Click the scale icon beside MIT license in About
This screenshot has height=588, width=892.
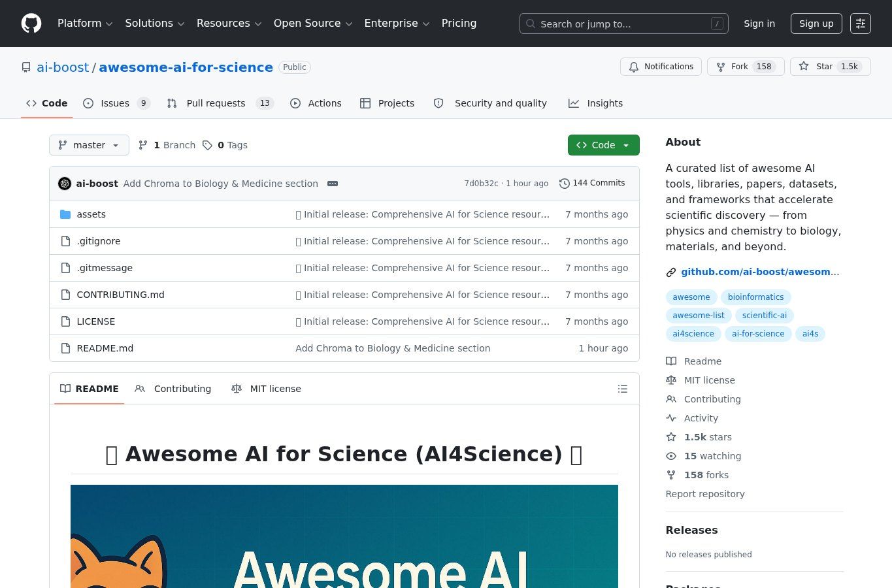(x=671, y=380)
